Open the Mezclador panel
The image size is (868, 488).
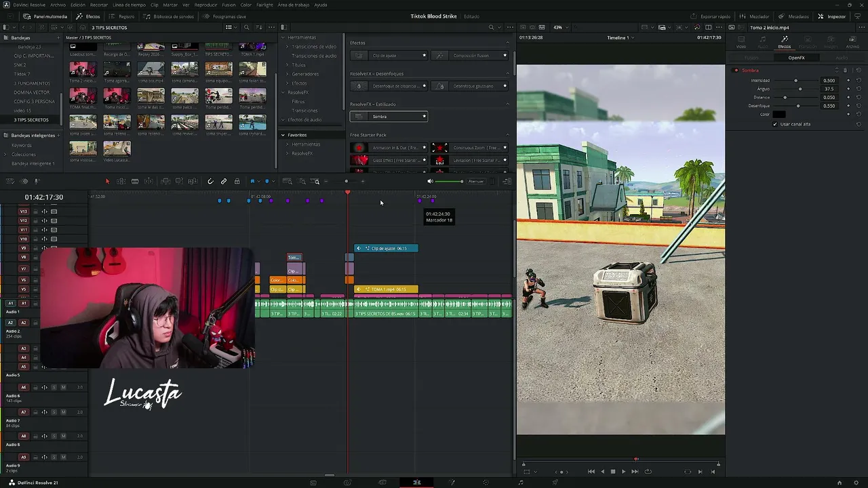755,16
